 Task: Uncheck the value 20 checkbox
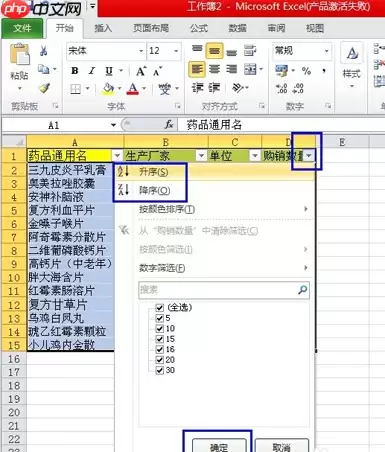[x=160, y=360]
